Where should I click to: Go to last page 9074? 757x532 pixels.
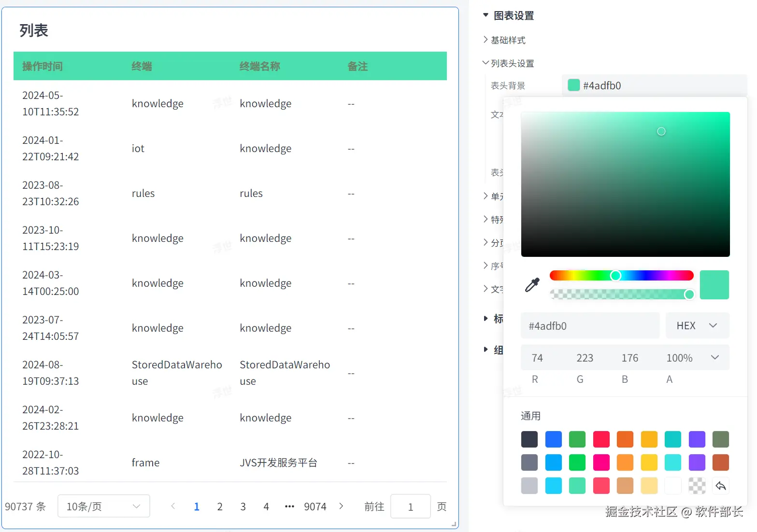(315, 506)
